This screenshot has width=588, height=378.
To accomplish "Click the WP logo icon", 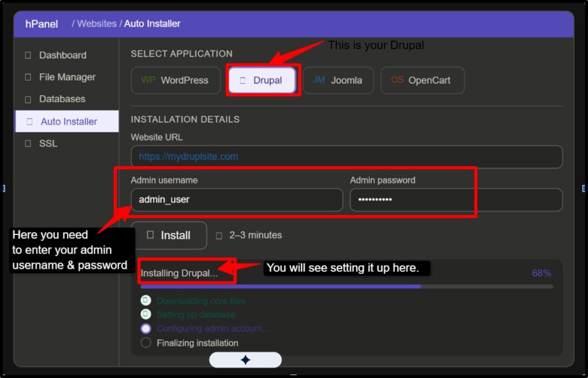I will coord(148,80).
